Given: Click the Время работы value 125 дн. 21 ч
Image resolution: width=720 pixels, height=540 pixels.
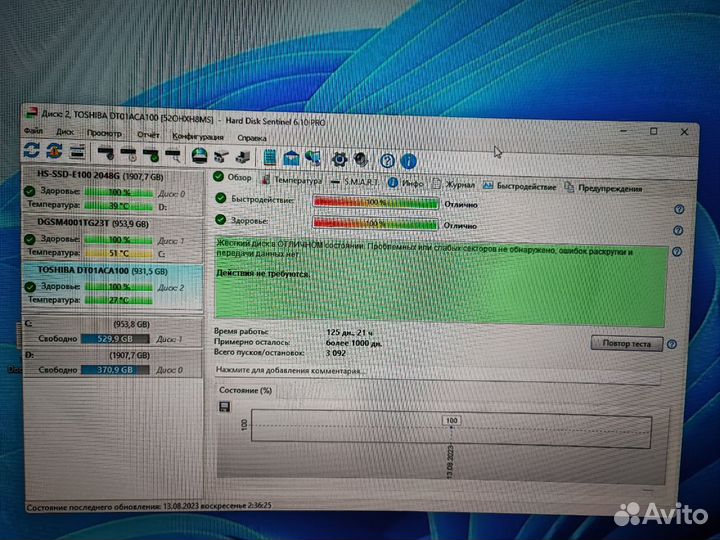Looking at the screenshot, I should tap(349, 332).
